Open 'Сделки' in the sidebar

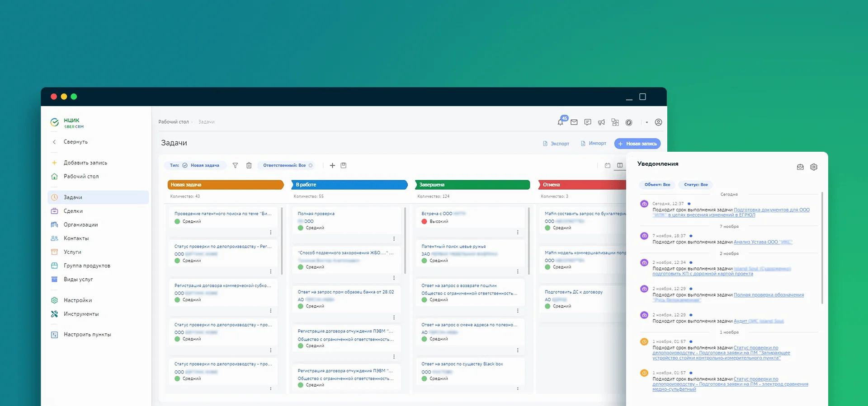point(73,211)
